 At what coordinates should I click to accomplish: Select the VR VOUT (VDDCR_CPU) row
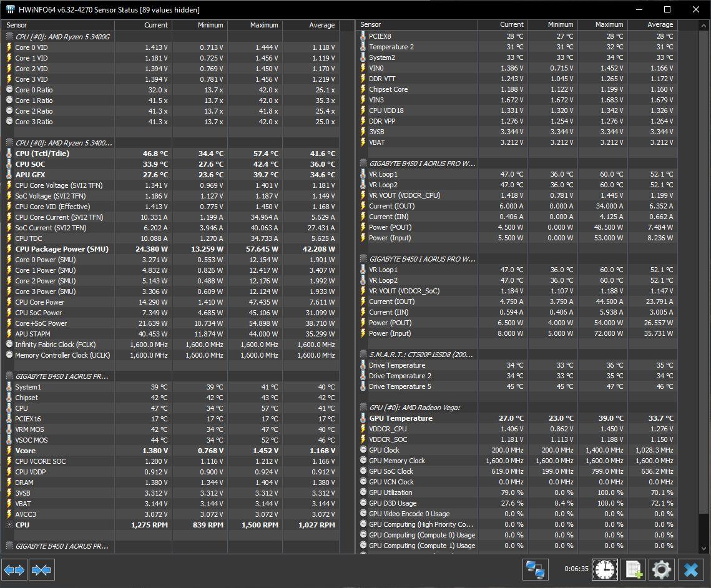click(516, 195)
